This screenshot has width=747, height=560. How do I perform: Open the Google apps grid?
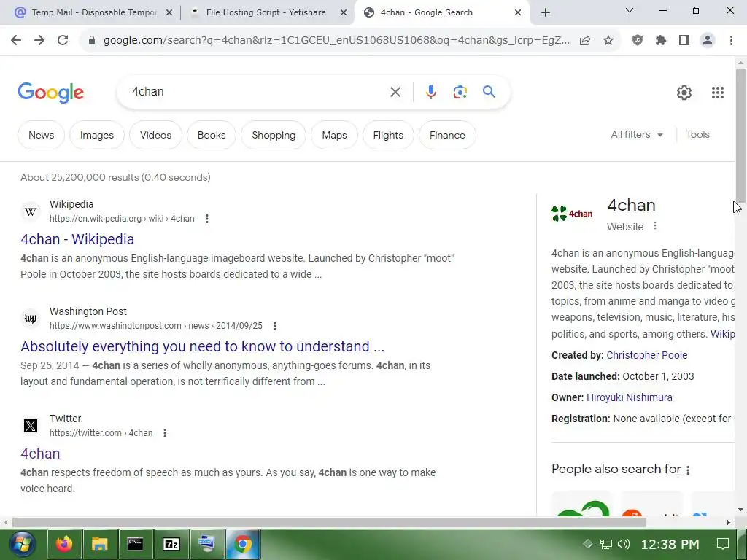tap(718, 93)
